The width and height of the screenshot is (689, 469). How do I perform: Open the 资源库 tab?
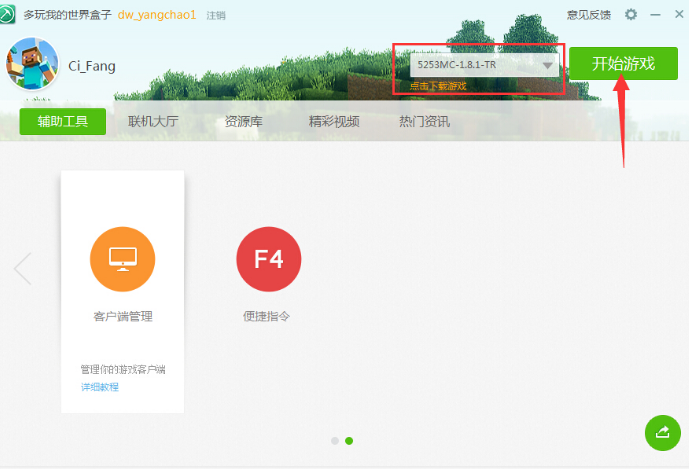click(244, 121)
